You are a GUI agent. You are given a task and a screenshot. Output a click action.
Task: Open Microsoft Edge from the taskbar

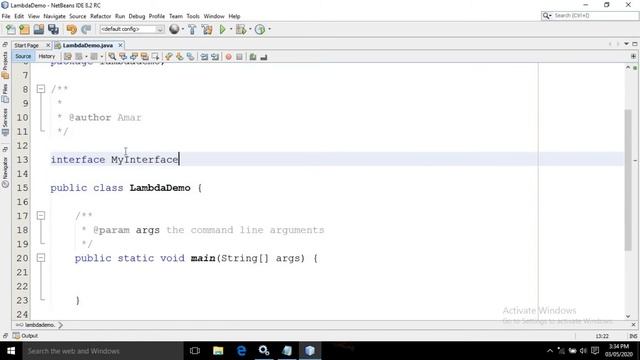[x=241, y=351]
